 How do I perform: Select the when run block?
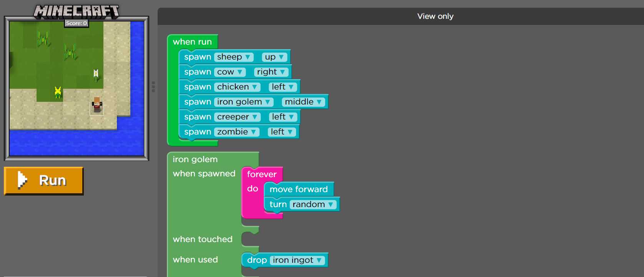[x=192, y=42]
